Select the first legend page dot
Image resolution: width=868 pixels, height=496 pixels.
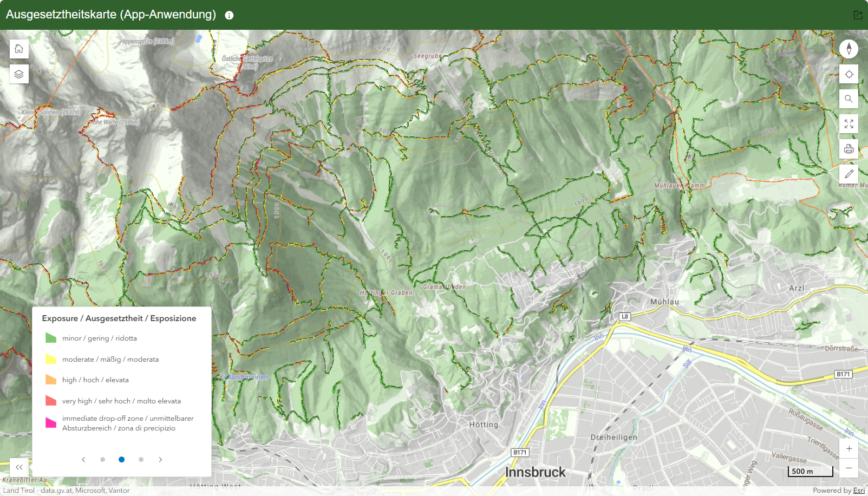click(102, 460)
